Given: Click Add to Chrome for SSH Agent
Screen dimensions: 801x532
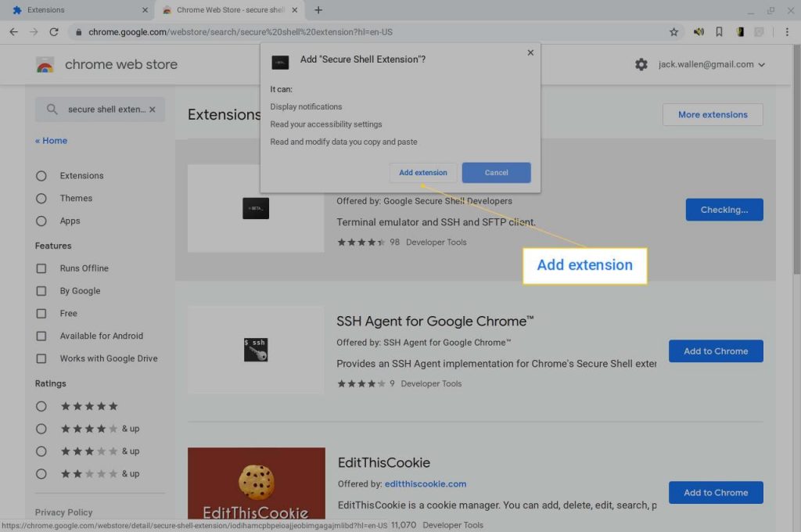Looking at the screenshot, I should click(716, 351).
